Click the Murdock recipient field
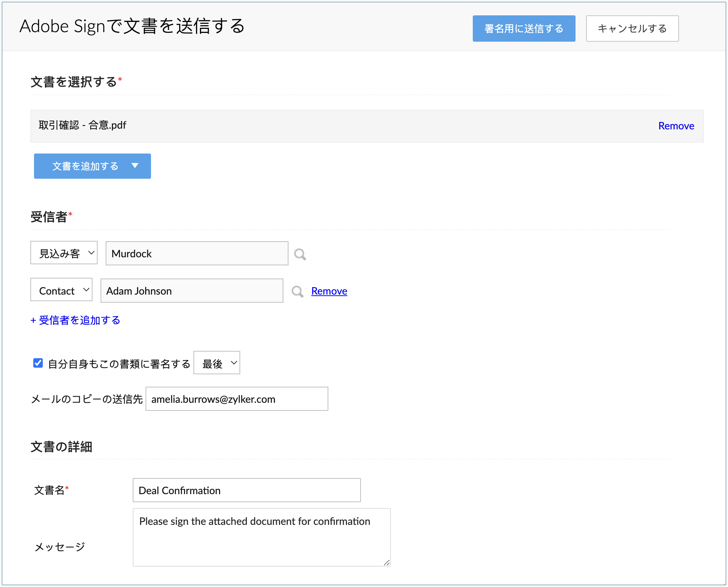 point(197,253)
